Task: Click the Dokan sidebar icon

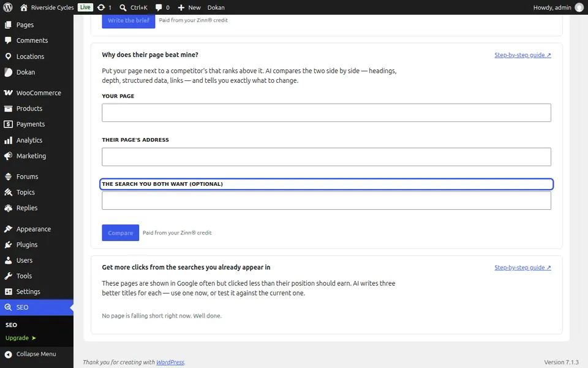Action: (x=8, y=72)
